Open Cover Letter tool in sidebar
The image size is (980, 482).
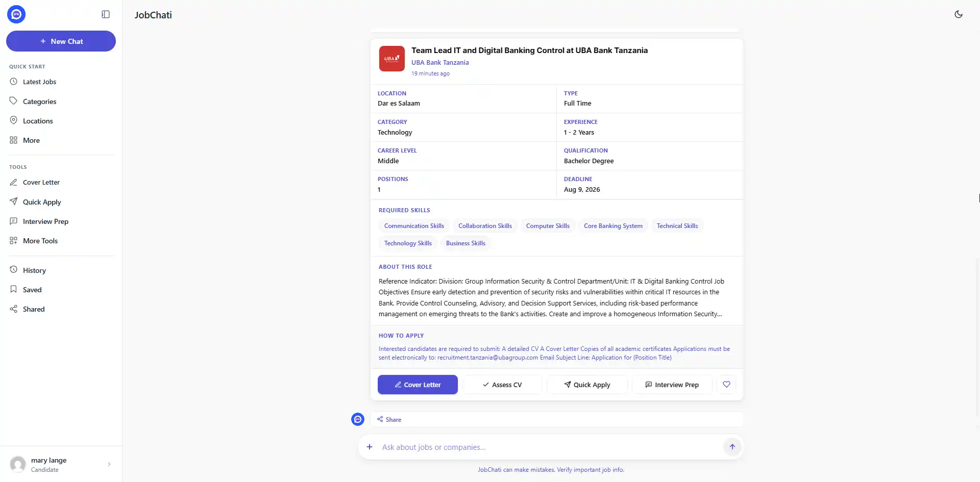[x=61, y=182]
